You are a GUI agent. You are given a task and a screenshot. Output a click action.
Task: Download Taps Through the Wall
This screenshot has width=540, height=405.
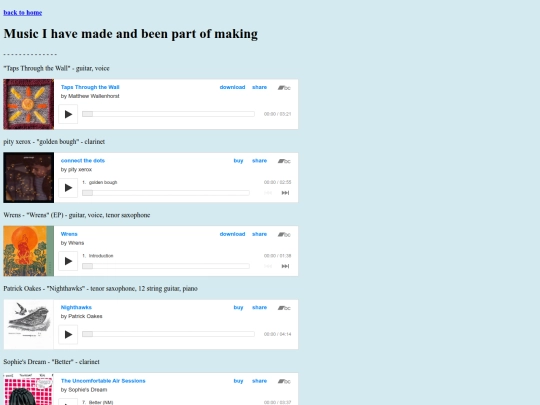(x=232, y=87)
